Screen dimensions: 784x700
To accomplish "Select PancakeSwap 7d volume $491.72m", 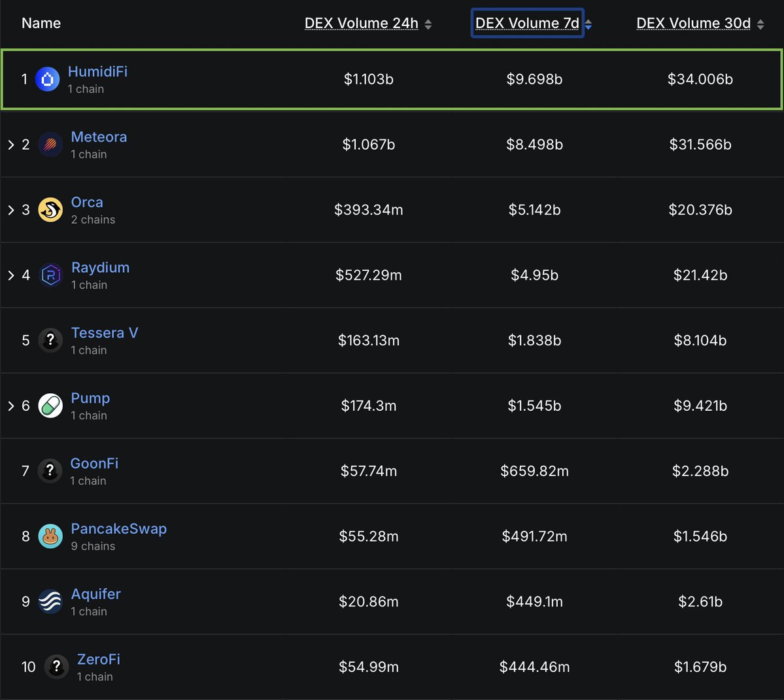I will [x=534, y=536].
